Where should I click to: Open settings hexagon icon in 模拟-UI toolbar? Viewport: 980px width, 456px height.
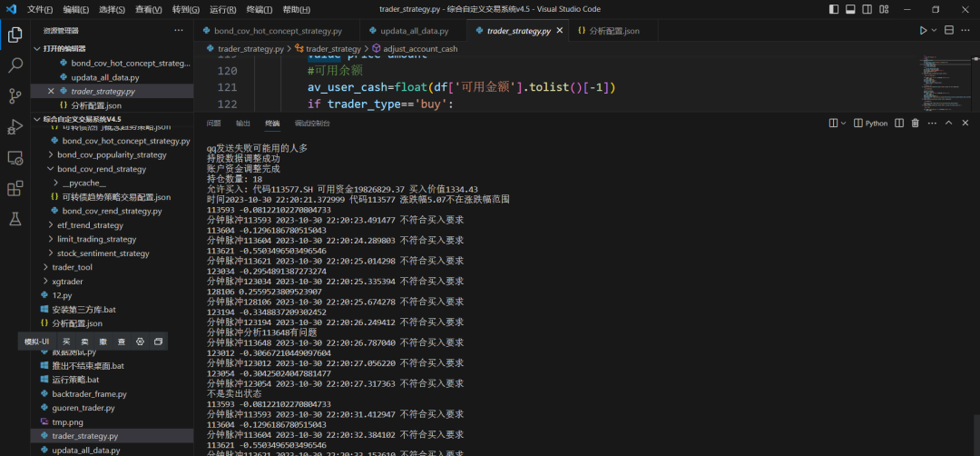[x=140, y=342]
